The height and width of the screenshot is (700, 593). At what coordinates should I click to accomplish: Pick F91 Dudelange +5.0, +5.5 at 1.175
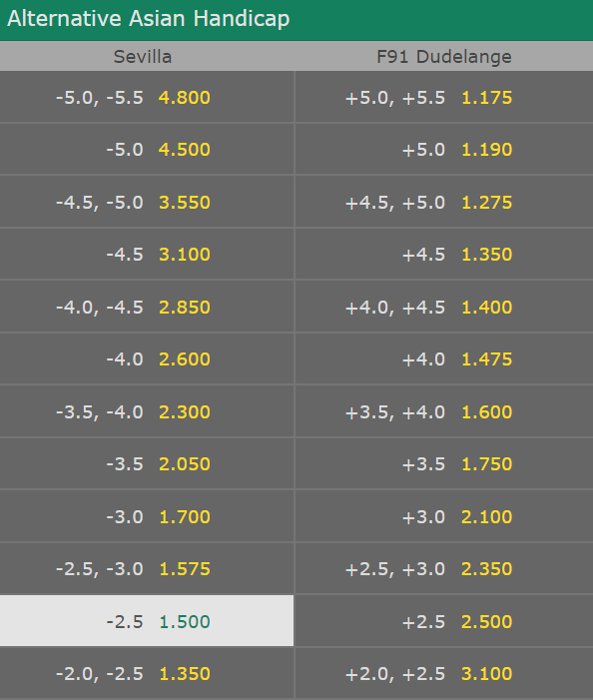tap(444, 97)
